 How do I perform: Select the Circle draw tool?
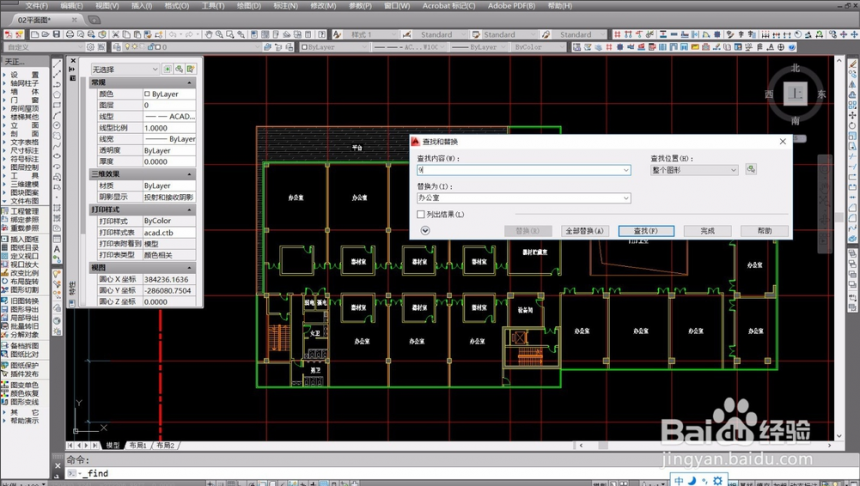coord(57,125)
